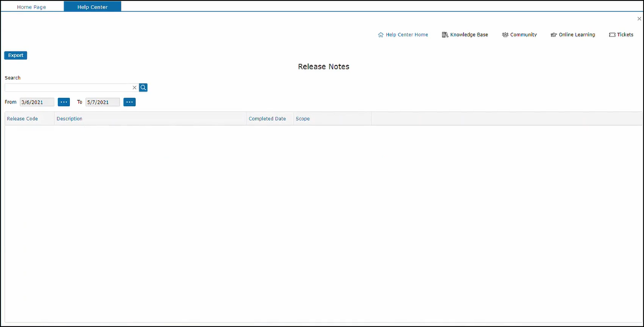
Task: Open the Knowledge Base
Action: point(465,34)
